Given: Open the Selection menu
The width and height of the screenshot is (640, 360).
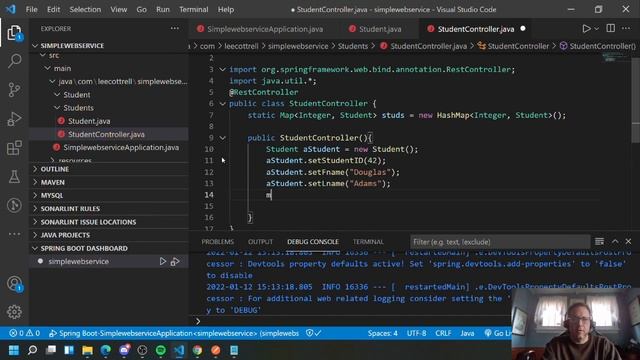Looking at the screenshot, I should pyautogui.click(x=85, y=9).
